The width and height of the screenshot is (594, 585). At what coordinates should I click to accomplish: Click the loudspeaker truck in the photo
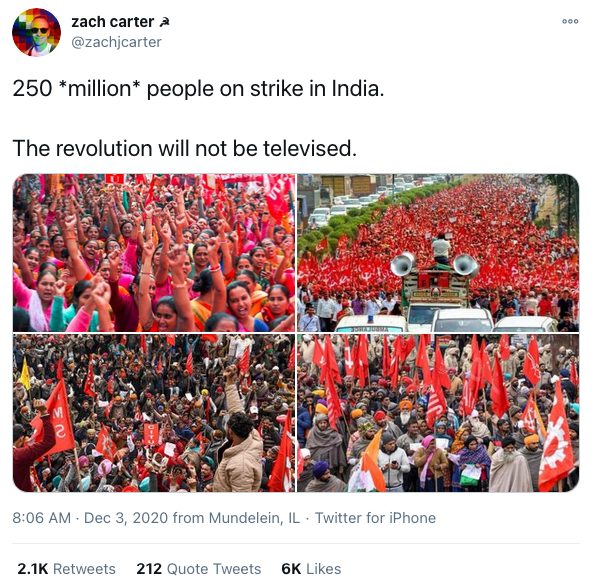click(x=435, y=282)
